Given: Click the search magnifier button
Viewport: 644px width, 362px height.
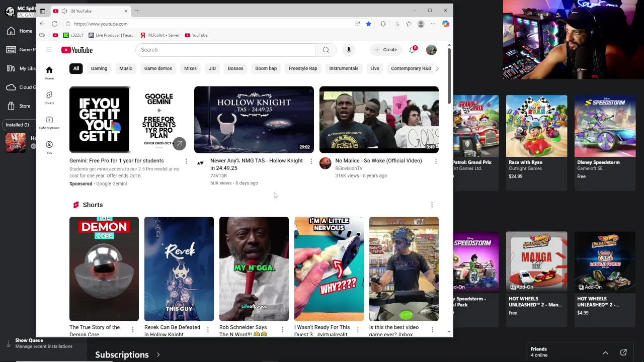Looking at the screenshot, I should click(x=326, y=50).
